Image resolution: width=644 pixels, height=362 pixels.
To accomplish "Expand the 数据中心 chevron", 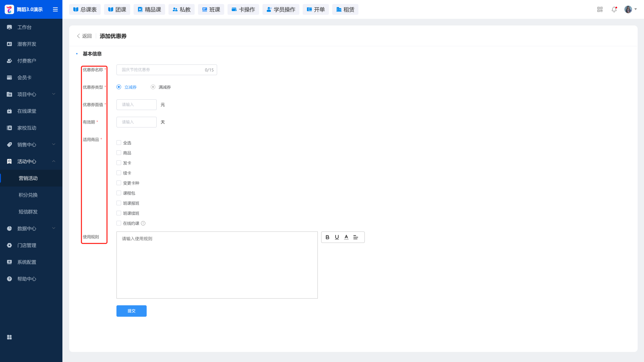I will click(x=54, y=228).
